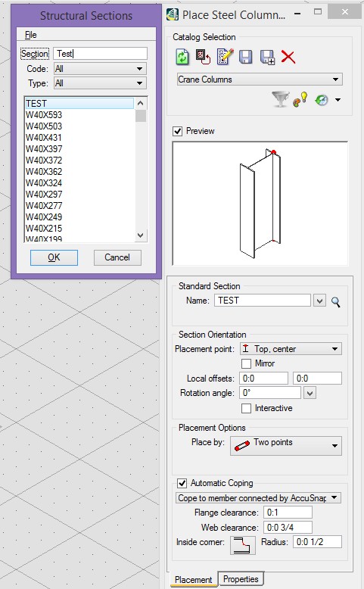The image size is (364, 589).
Task: Toggle the Automatic Coping checkbox
Action: coord(182,483)
